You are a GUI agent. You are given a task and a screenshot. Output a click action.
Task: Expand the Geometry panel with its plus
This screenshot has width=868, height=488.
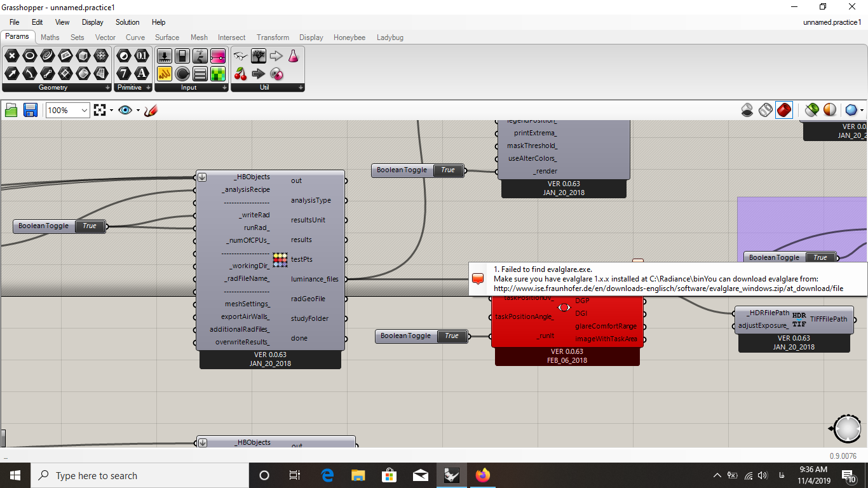[x=107, y=88]
